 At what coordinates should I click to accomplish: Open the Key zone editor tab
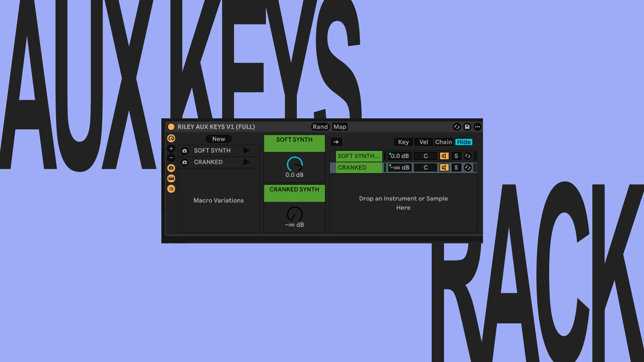coord(403,142)
